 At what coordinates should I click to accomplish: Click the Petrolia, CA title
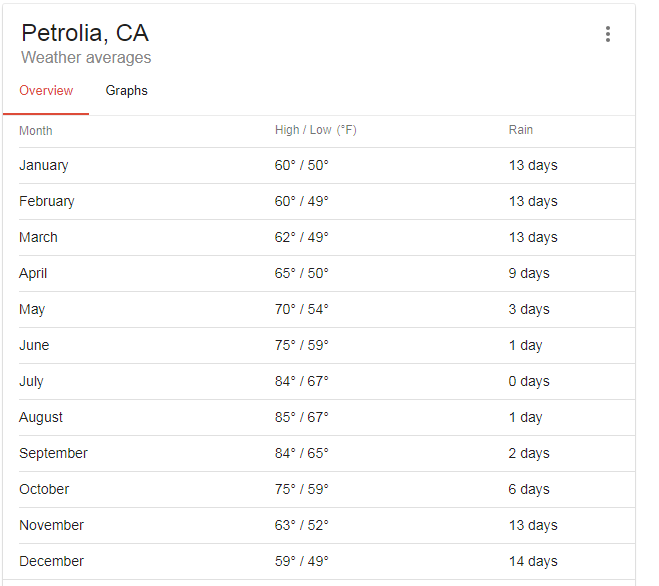[x=85, y=33]
